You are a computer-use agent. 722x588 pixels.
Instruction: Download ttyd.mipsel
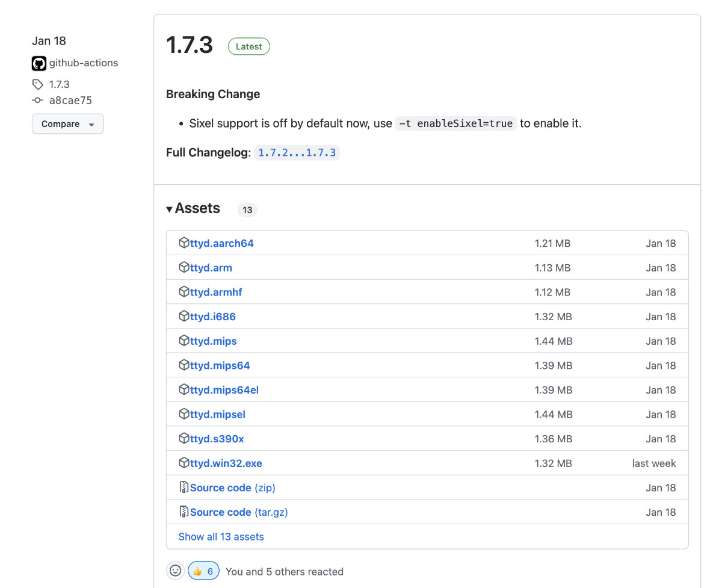pos(218,415)
